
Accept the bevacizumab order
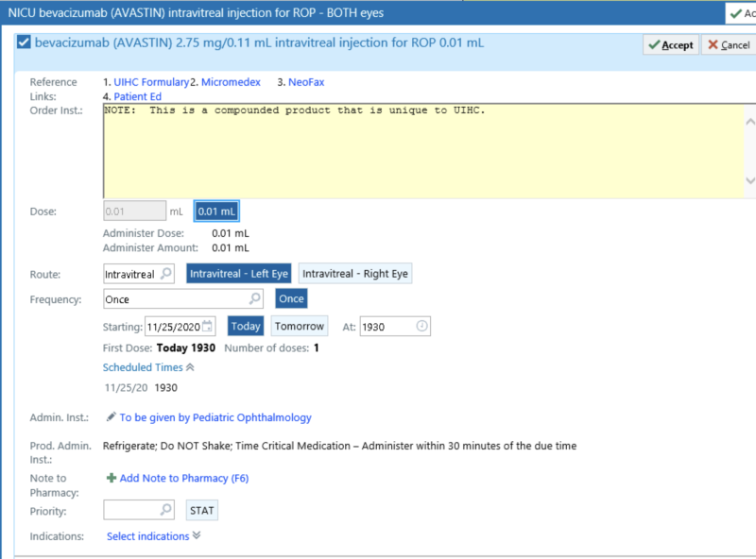pos(671,44)
